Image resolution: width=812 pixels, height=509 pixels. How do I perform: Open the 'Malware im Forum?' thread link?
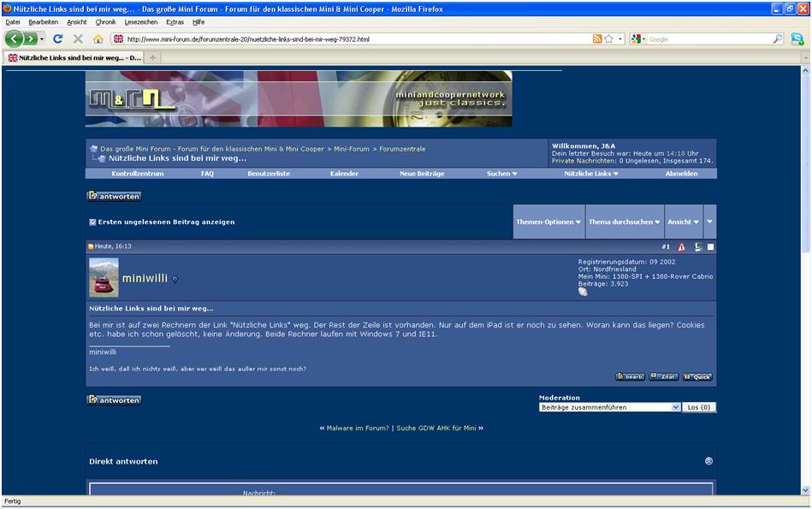(357, 428)
